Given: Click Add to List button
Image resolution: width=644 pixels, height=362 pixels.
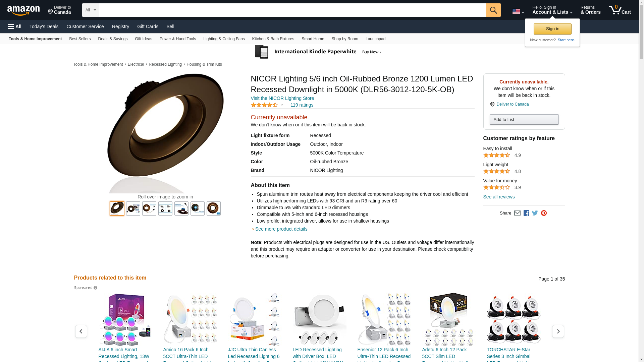Looking at the screenshot, I should [x=524, y=120].
